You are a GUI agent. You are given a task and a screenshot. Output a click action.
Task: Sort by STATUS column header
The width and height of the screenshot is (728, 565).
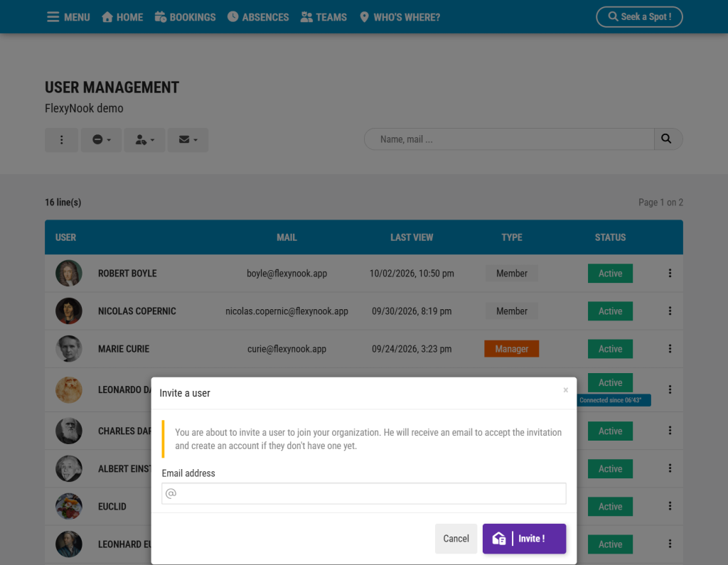click(x=610, y=237)
